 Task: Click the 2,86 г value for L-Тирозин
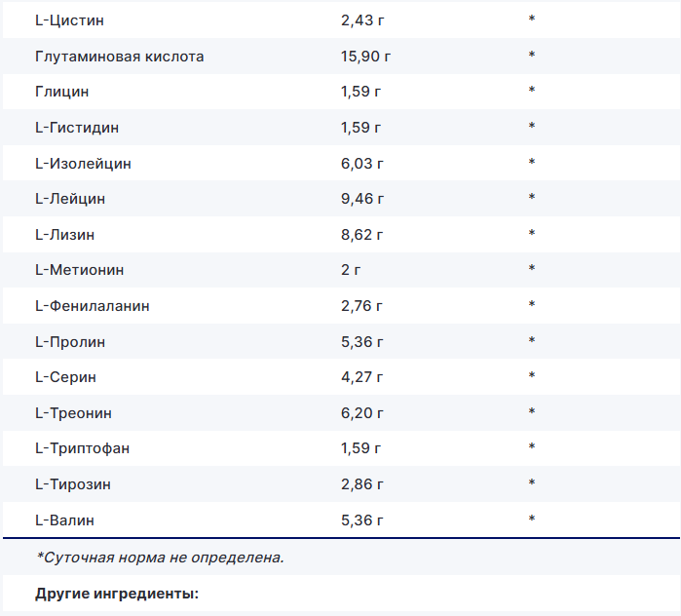362,483
